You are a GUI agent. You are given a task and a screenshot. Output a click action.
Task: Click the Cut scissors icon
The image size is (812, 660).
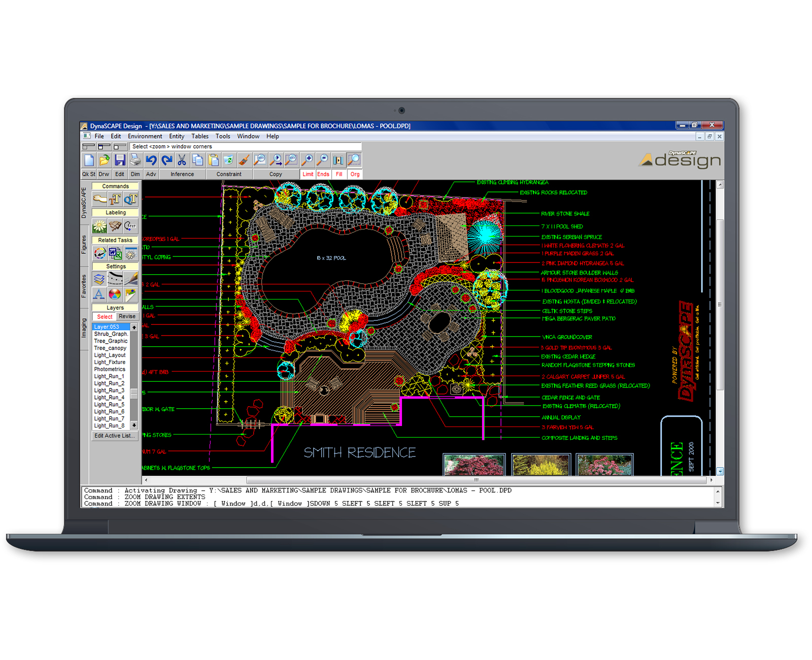pyautogui.click(x=182, y=160)
